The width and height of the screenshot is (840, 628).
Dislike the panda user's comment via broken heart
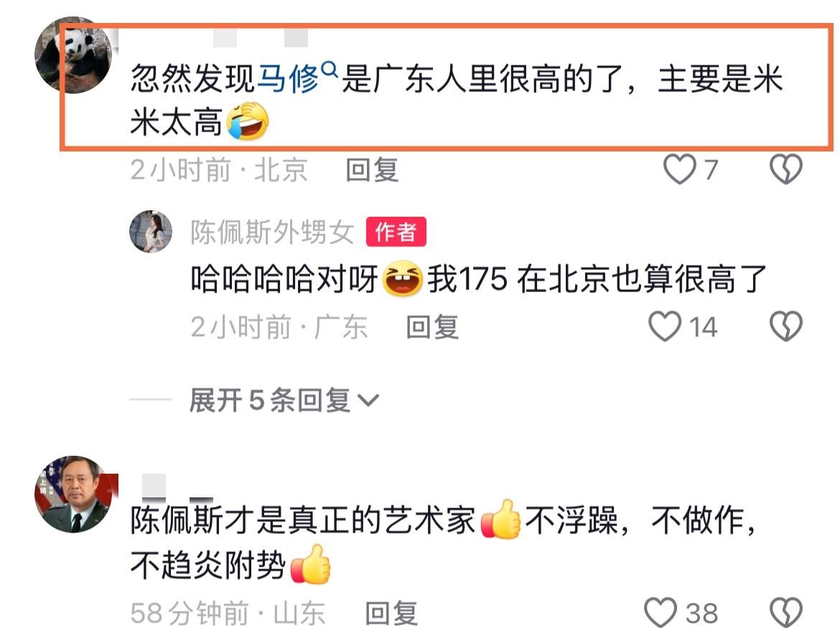786,169
